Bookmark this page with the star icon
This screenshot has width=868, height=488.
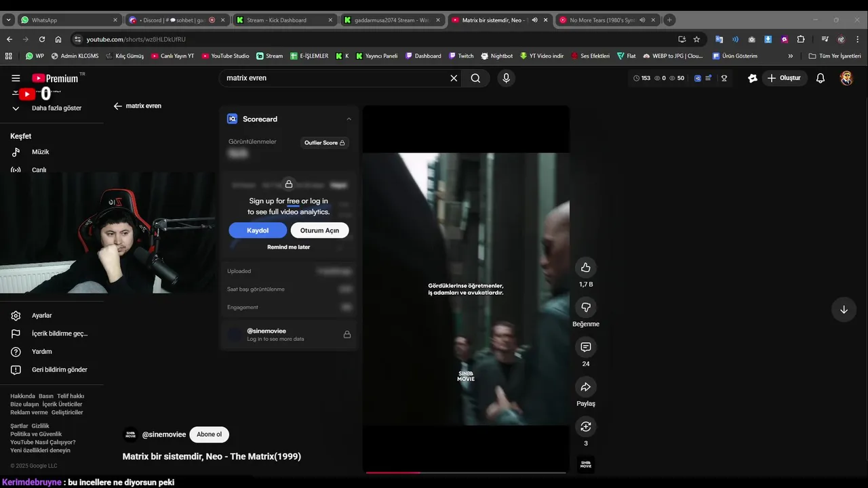(x=696, y=39)
